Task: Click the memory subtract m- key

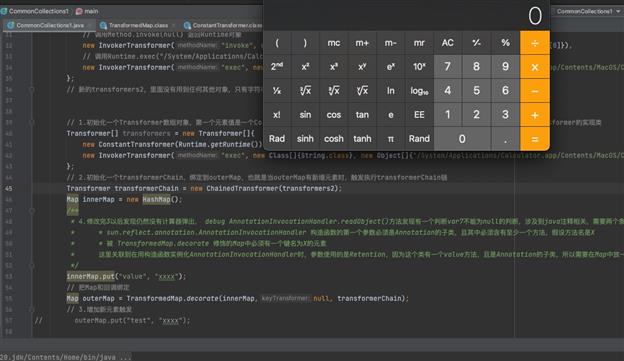Action: (x=391, y=43)
